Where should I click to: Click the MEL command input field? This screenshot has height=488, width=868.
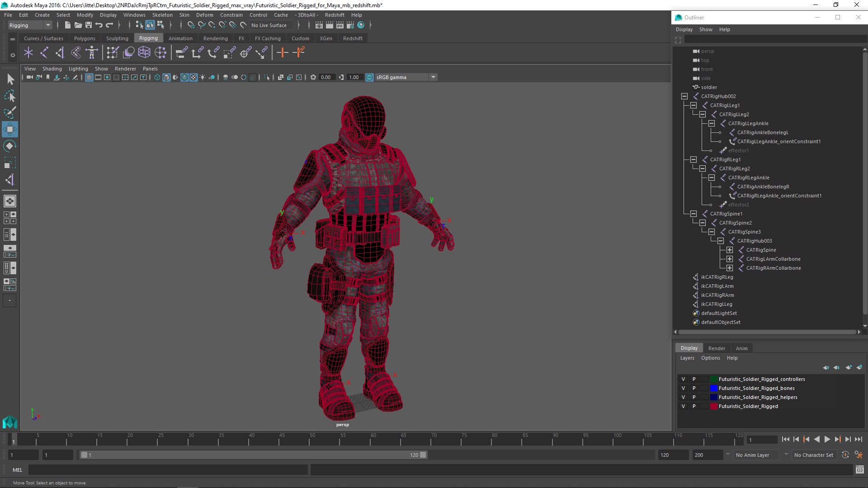168,470
